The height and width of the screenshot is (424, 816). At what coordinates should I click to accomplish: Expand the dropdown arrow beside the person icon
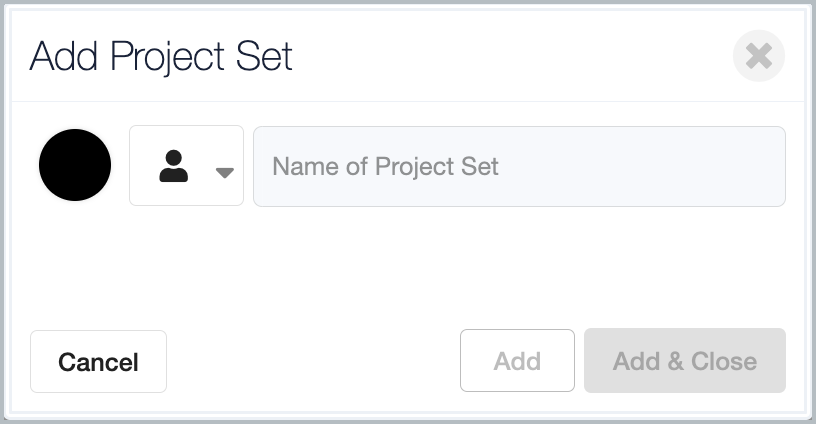click(224, 173)
